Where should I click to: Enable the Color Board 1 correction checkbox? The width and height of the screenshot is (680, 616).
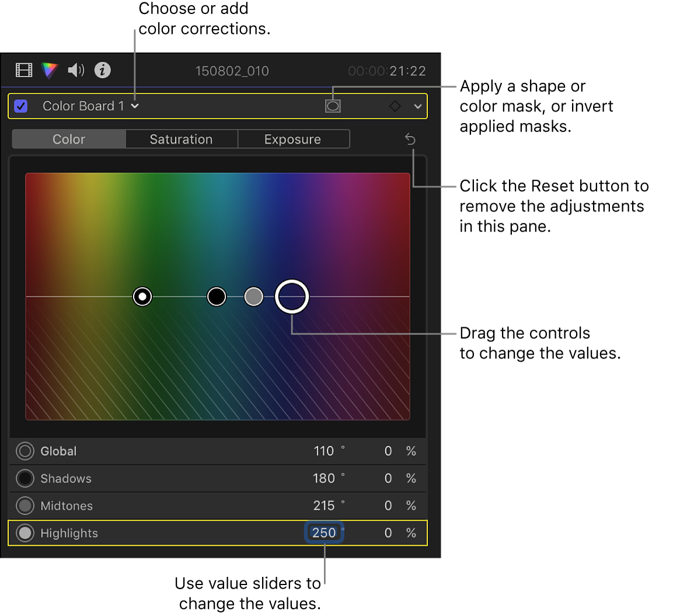[22, 106]
